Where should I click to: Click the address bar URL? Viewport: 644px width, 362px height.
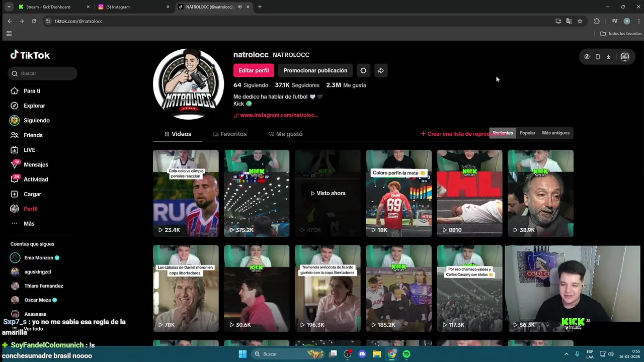(x=78, y=21)
